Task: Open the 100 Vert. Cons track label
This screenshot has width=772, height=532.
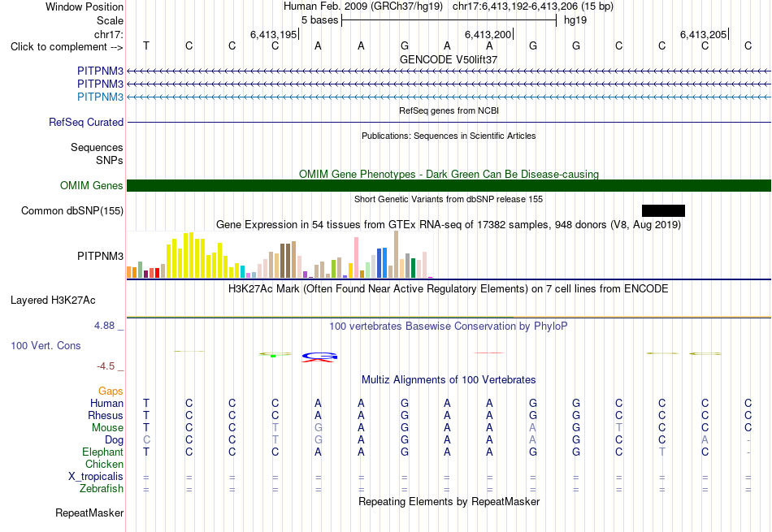Action: click(x=46, y=345)
